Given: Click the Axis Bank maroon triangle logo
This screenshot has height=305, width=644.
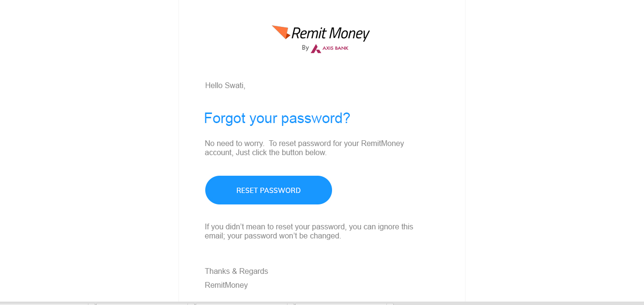Looking at the screenshot, I should pyautogui.click(x=316, y=48).
